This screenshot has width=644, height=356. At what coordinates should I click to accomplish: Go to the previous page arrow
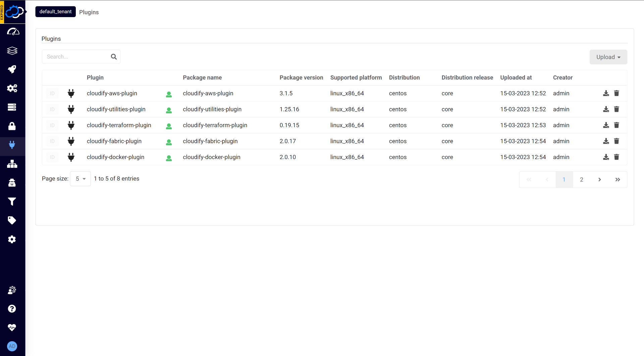(547, 180)
